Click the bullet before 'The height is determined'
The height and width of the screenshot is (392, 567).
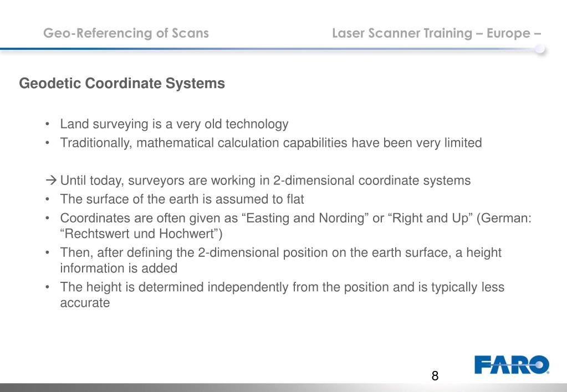(x=47, y=287)
